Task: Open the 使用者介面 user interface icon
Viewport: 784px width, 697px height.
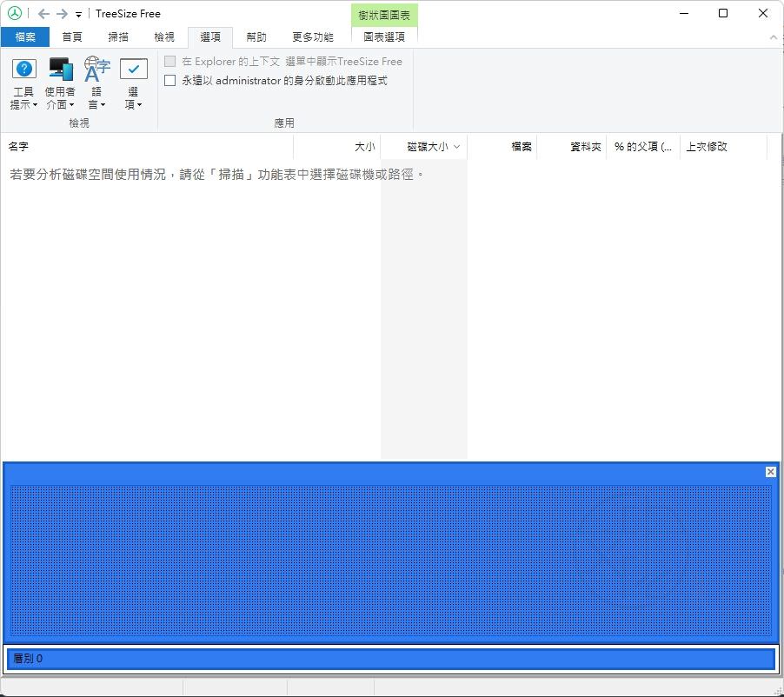Action: [x=60, y=83]
